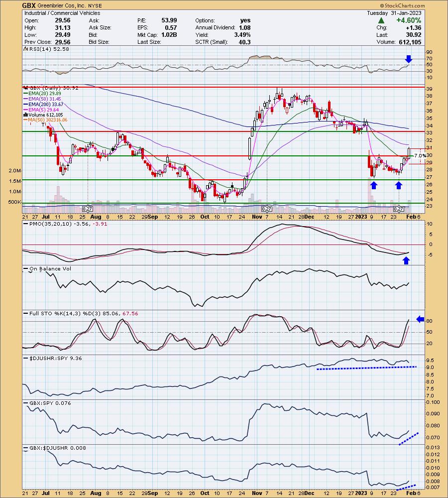Click the SCTR (Small) value 40.3
The height and width of the screenshot is (498, 448).
pyautogui.click(x=245, y=42)
